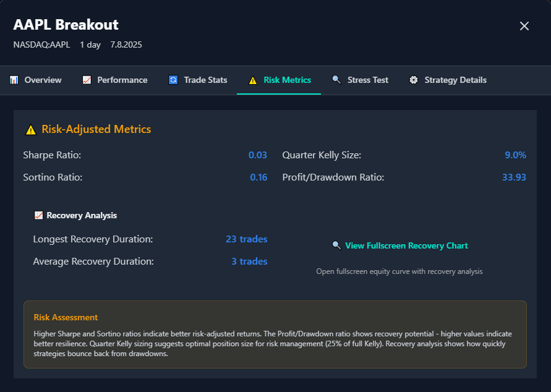Click the Longest Recovery Duration label
The height and width of the screenshot is (392, 551).
pyautogui.click(x=93, y=239)
